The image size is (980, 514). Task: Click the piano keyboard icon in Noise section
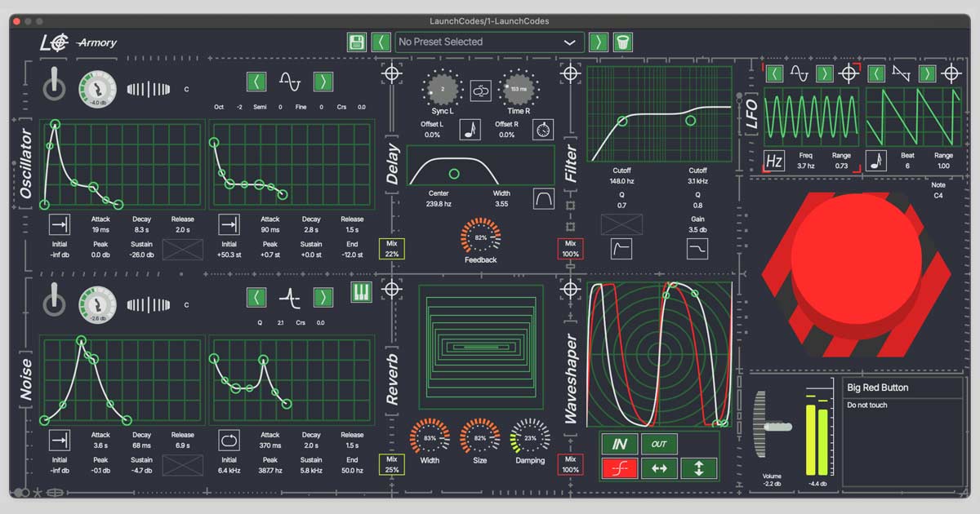[x=361, y=292]
